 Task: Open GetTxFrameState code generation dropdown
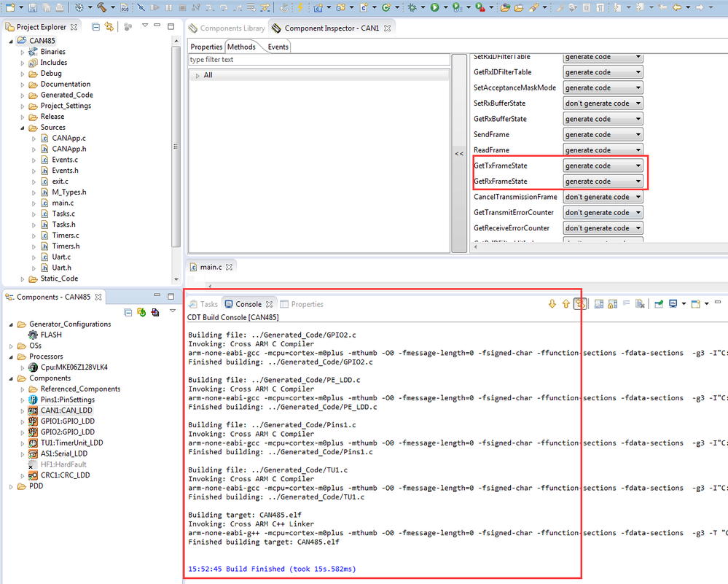click(x=603, y=166)
